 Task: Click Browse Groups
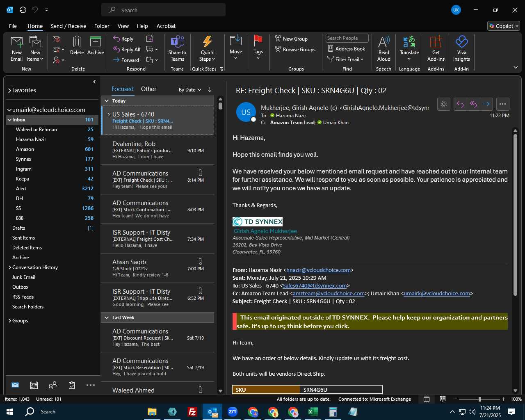[295, 49]
